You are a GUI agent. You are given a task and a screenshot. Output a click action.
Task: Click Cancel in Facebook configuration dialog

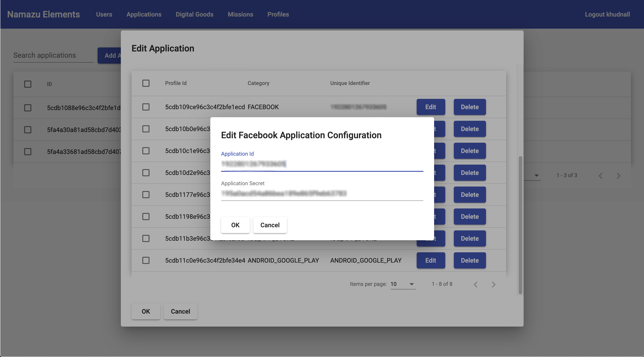pyautogui.click(x=270, y=225)
